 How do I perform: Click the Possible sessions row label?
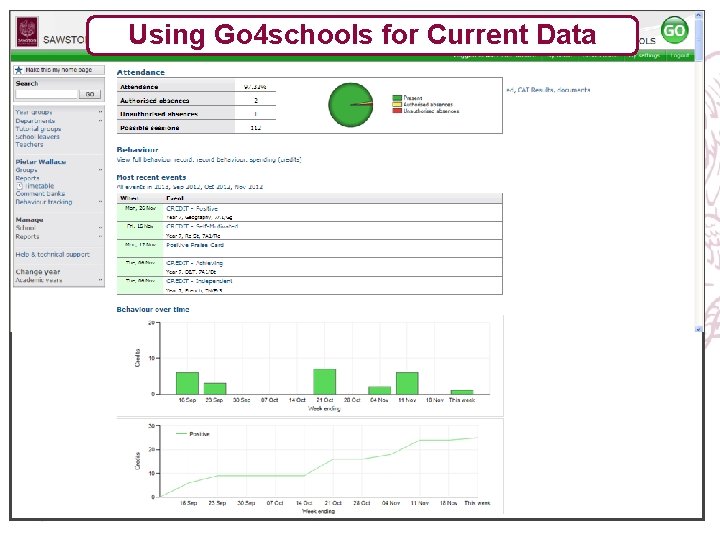click(x=150, y=128)
